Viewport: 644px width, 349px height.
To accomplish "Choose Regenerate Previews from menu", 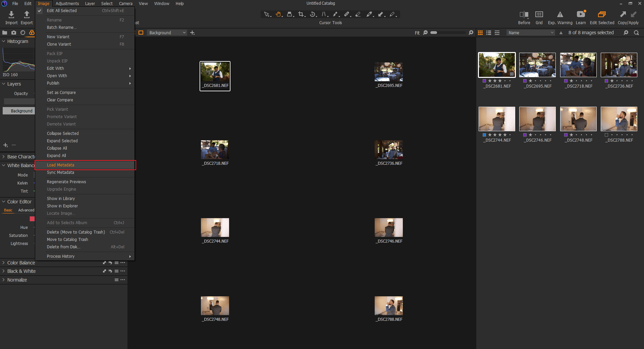I will coord(66,182).
